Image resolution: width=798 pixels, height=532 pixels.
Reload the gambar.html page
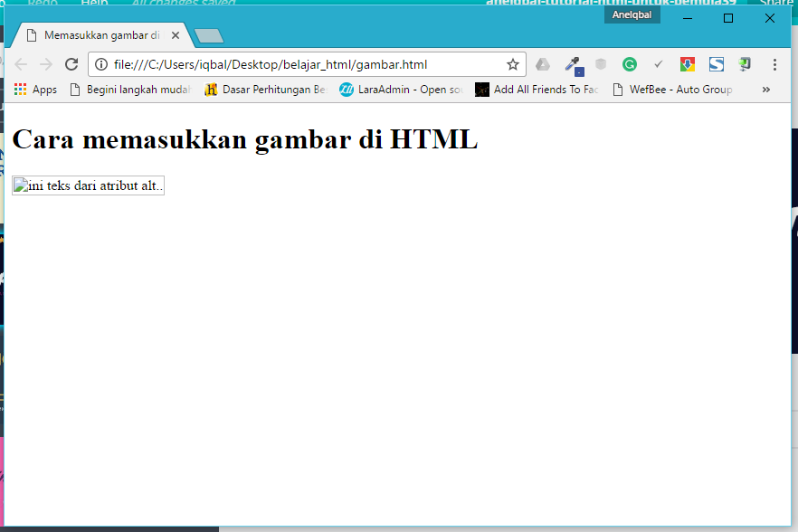(71, 64)
